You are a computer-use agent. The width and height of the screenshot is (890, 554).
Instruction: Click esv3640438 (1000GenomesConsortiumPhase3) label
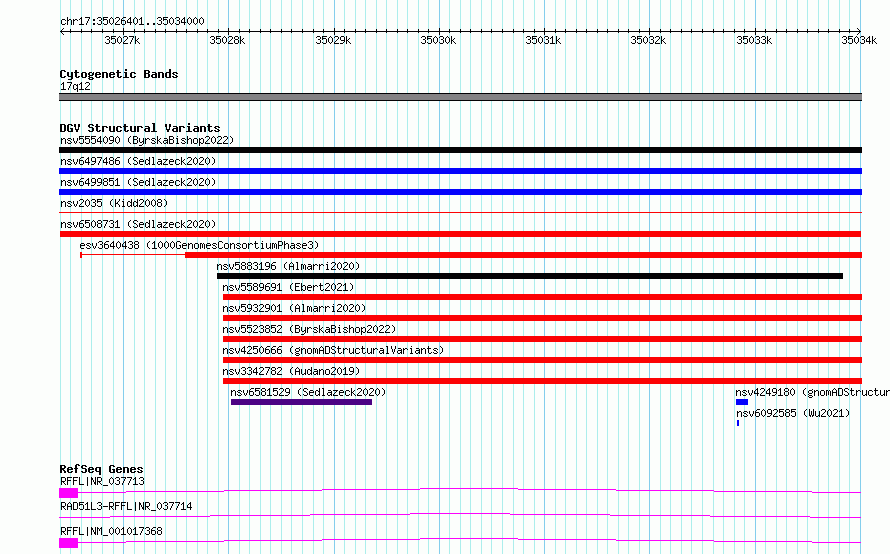click(199, 245)
